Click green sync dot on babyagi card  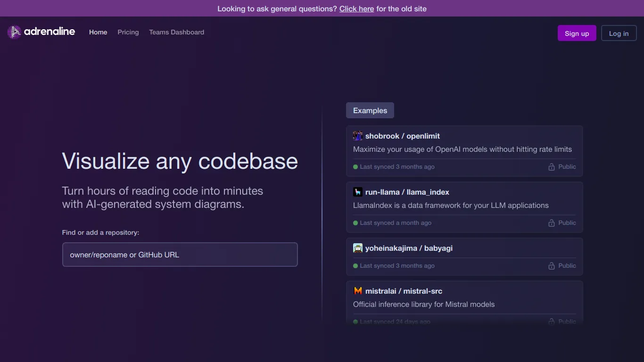tap(355, 266)
